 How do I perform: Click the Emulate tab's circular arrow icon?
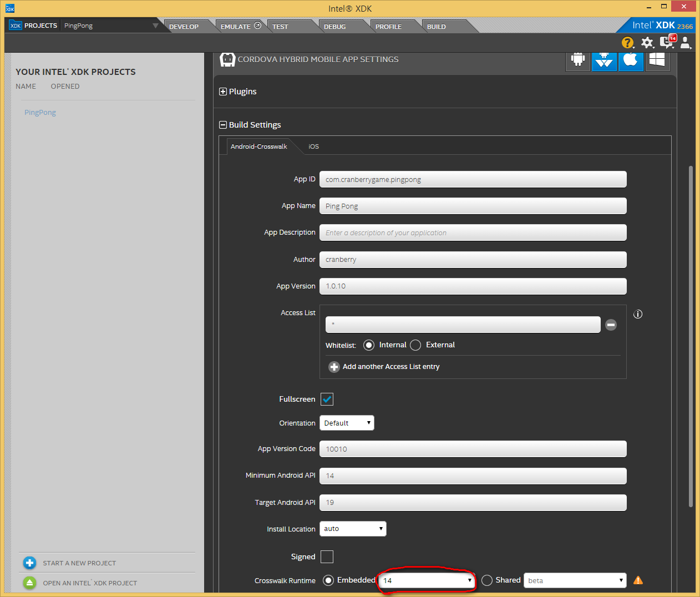click(257, 26)
